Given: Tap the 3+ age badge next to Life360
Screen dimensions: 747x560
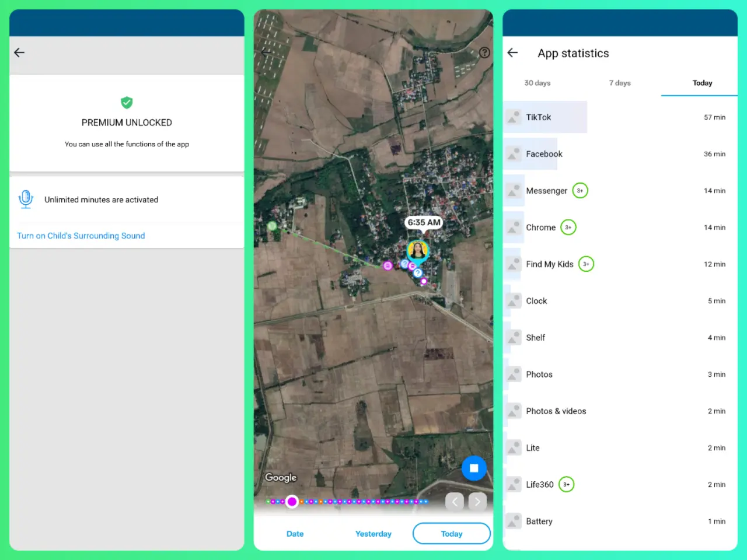Looking at the screenshot, I should (567, 485).
